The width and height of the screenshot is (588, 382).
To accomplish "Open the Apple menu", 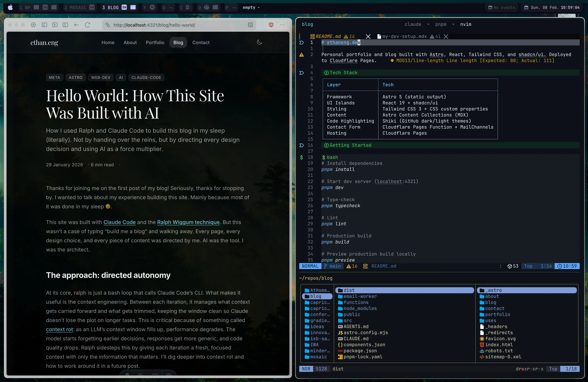I will [x=10, y=7].
